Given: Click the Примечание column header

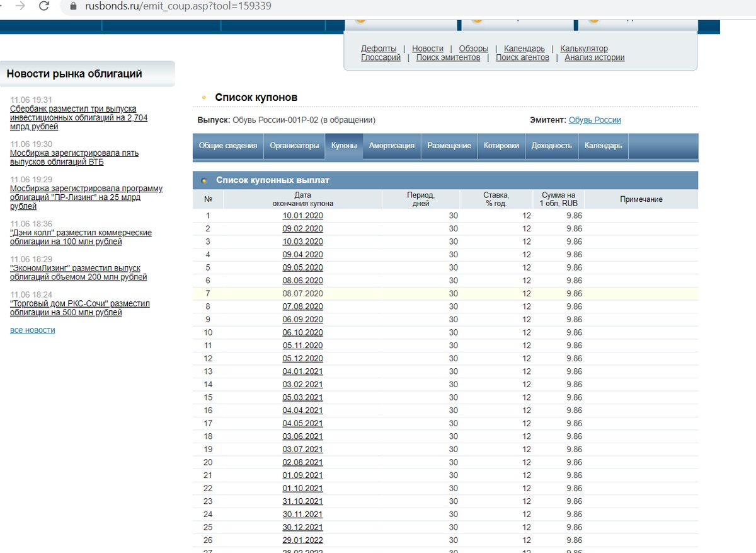Looking at the screenshot, I should point(641,199).
